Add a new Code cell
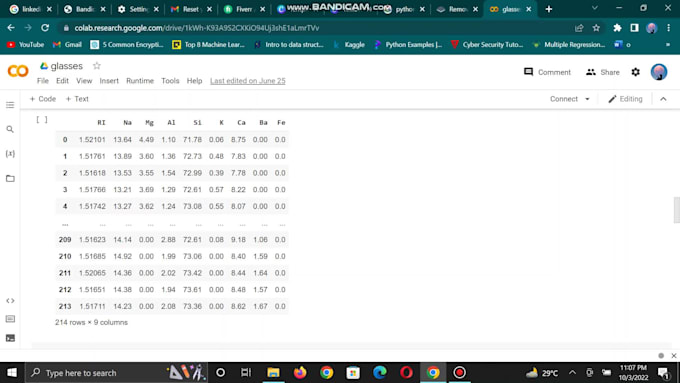The image size is (680, 383). [x=42, y=99]
